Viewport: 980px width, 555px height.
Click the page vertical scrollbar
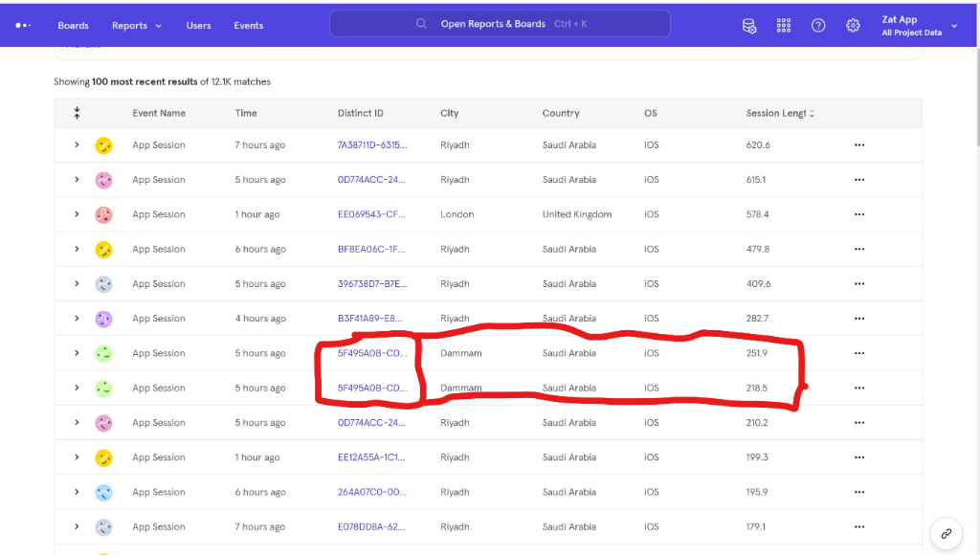(x=977, y=97)
